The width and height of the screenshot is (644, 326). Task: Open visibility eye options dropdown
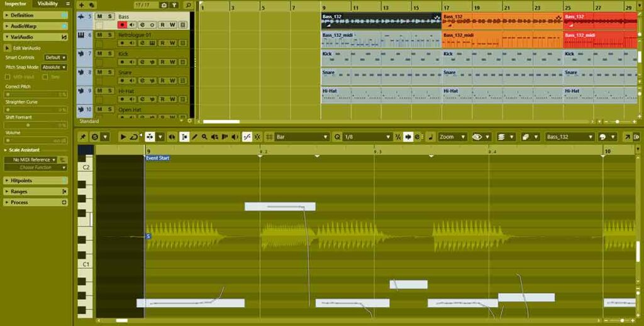click(x=487, y=137)
